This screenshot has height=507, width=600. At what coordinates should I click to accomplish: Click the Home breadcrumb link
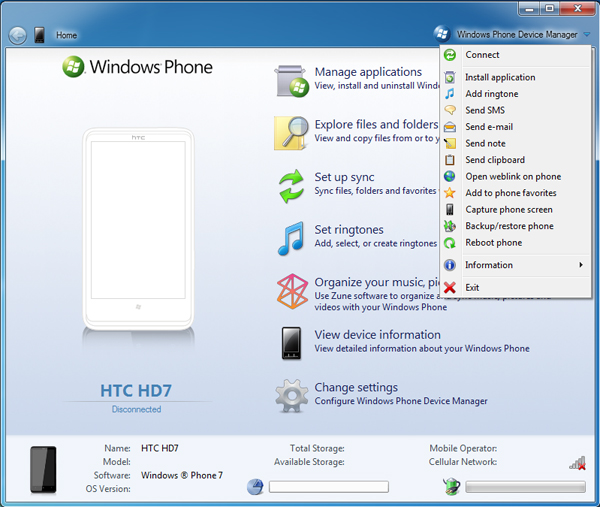click(x=66, y=35)
